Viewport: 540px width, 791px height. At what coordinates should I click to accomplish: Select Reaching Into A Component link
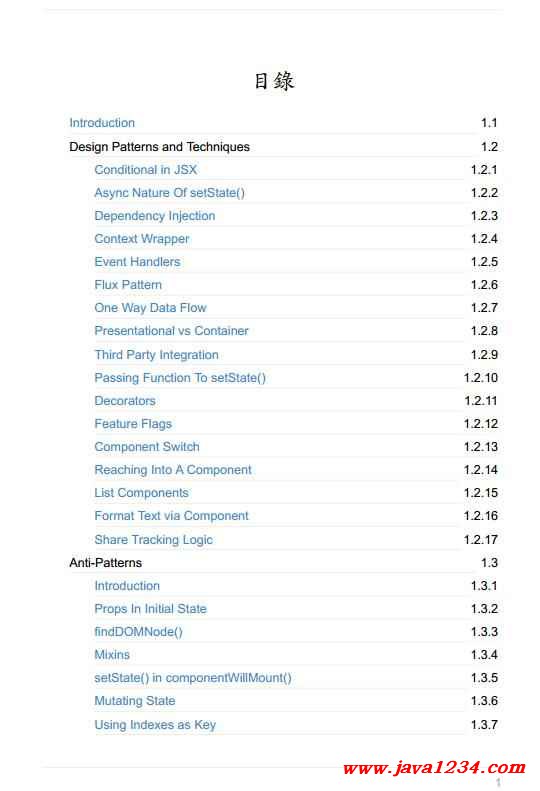tap(173, 470)
